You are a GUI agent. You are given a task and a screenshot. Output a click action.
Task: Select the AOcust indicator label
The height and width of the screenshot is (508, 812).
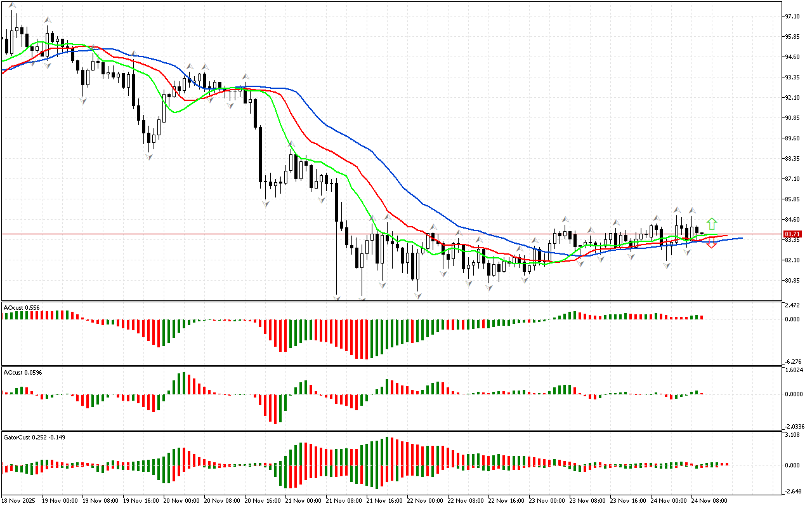tap(22, 308)
